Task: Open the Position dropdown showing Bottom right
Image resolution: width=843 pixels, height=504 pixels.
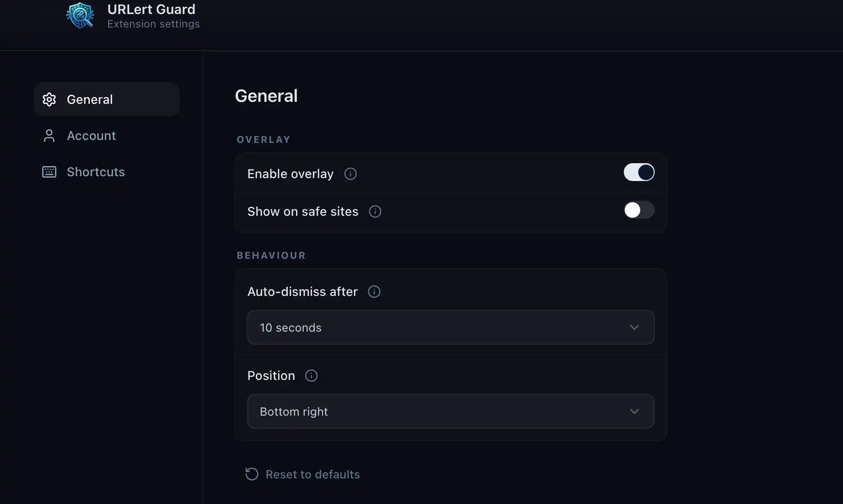Action: tap(450, 411)
